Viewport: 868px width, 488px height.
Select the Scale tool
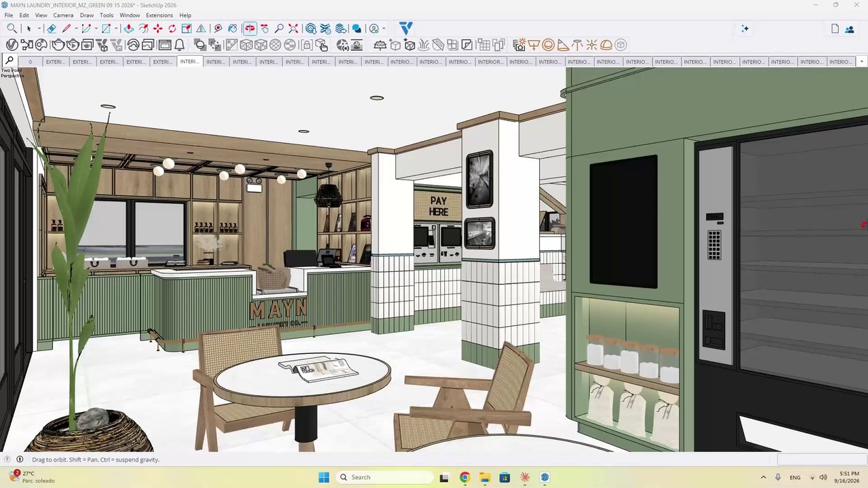point(186,28)
